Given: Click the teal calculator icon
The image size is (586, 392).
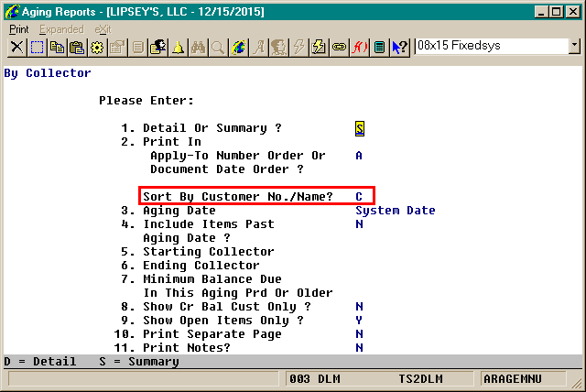Looking at the screenshot, I should pyautogui.click(x=380, y=48).
